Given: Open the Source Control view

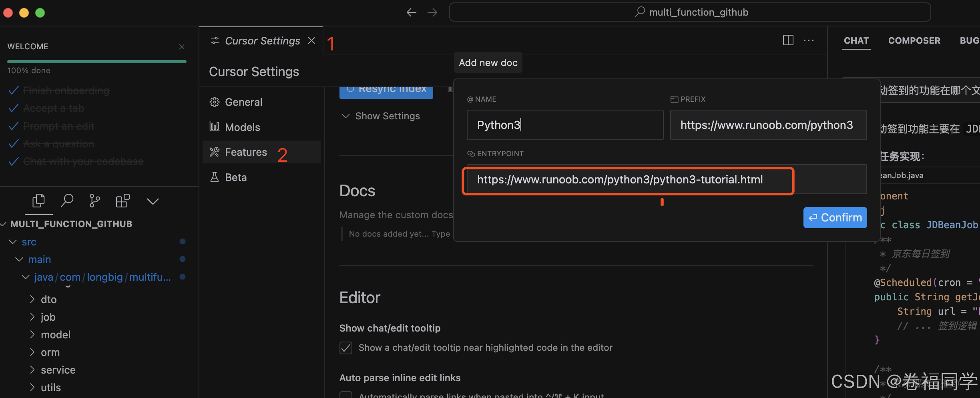Looking at the screenshot, I should [x=94, y=201].
